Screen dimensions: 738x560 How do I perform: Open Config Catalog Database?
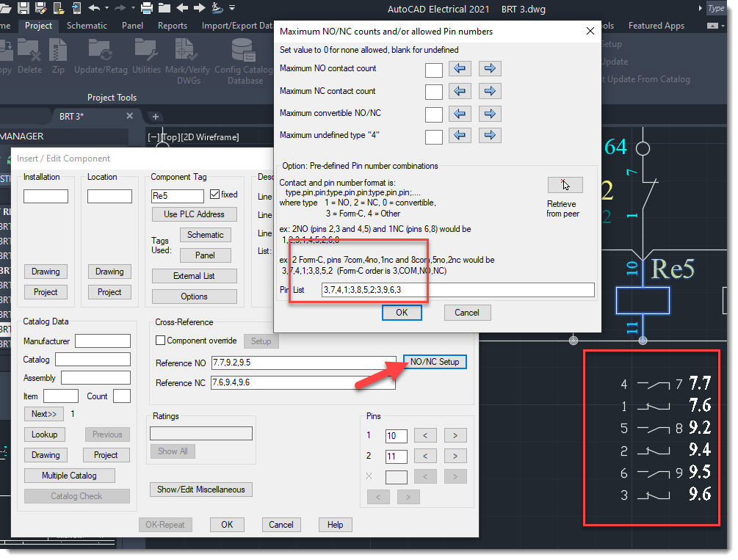(x=242, y=60)
